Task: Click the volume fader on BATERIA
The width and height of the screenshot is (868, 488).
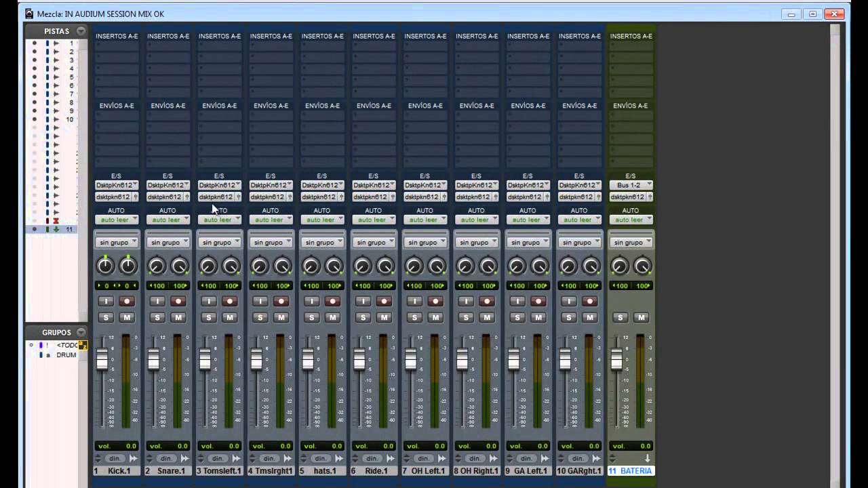Action: [616, 358]
